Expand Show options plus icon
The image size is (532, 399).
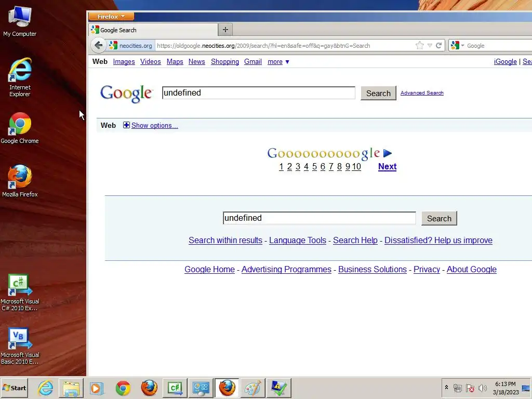tap(126, 125)
